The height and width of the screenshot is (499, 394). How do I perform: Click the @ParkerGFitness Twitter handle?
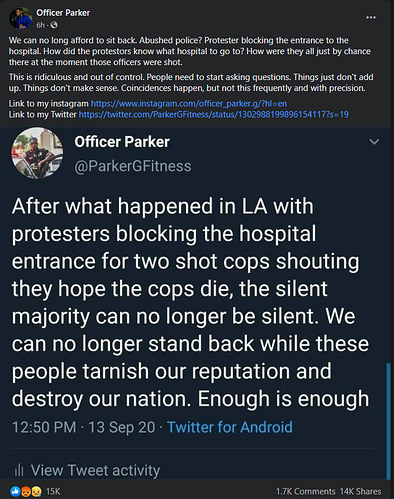(x=133, y=166)
